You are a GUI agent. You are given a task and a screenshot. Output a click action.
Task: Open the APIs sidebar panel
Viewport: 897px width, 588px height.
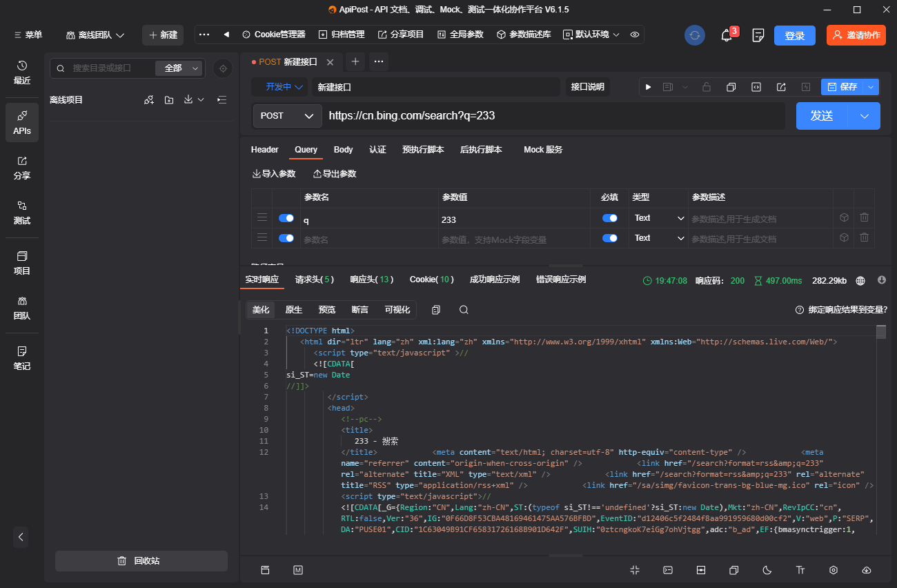22,122
